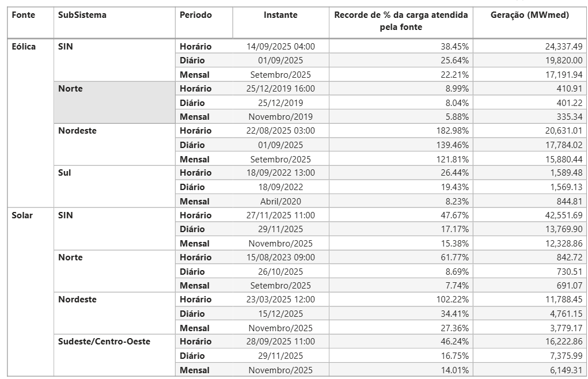
Task: Select the Sudeste/Centro-Oeste subsystem cell
Action: (104, 342)
